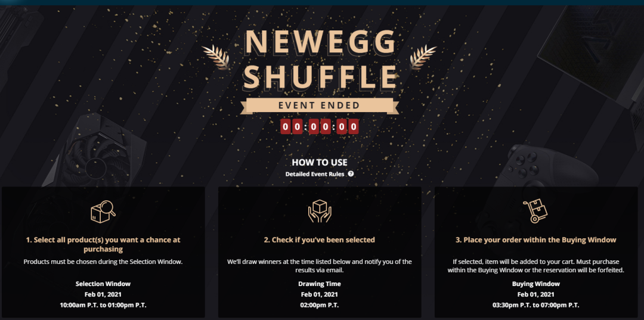Select step 1 select products heading
Screen dimensions: 644x320
[103, 244]
